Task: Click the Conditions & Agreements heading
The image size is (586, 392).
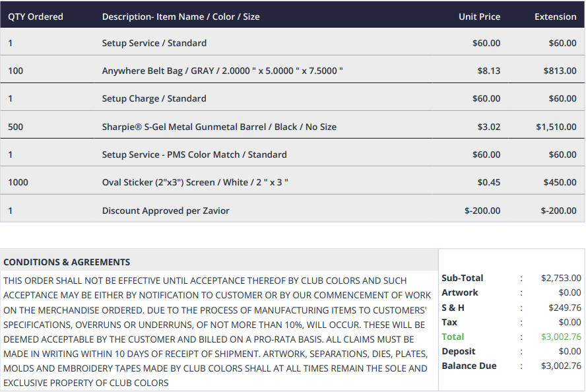Action: click(x=67, y=262)
